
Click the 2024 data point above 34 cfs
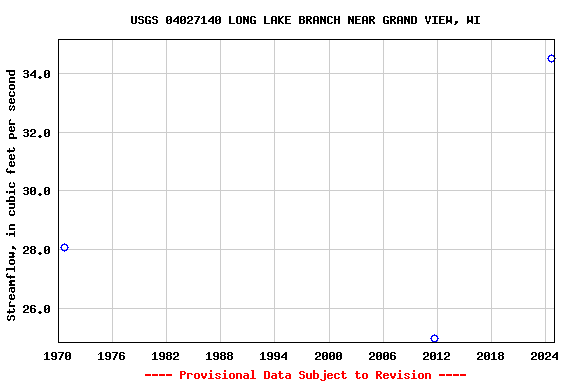[x=551, y=58]
